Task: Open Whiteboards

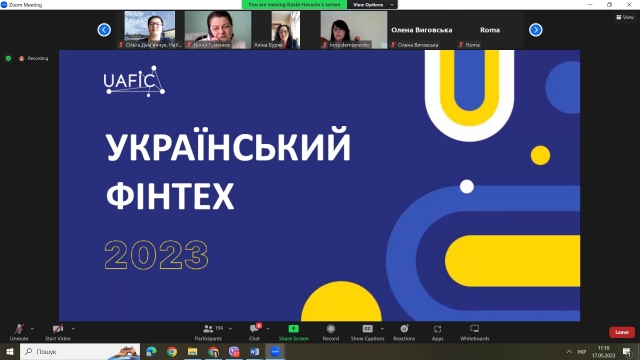Action: coord(474,332)
